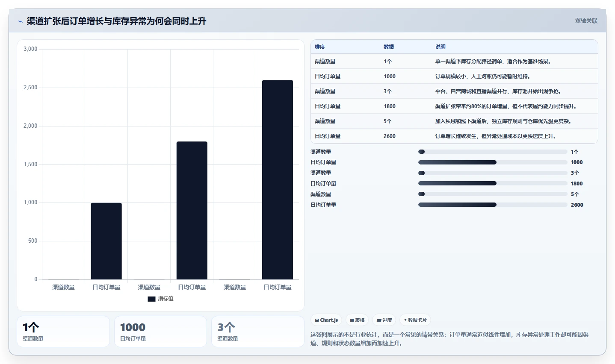Click the 2,500 y-axis label

30,88
